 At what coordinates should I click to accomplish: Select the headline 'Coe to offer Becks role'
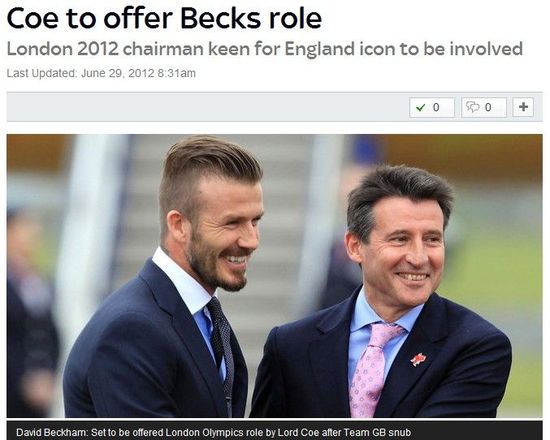tap(164, 18)
